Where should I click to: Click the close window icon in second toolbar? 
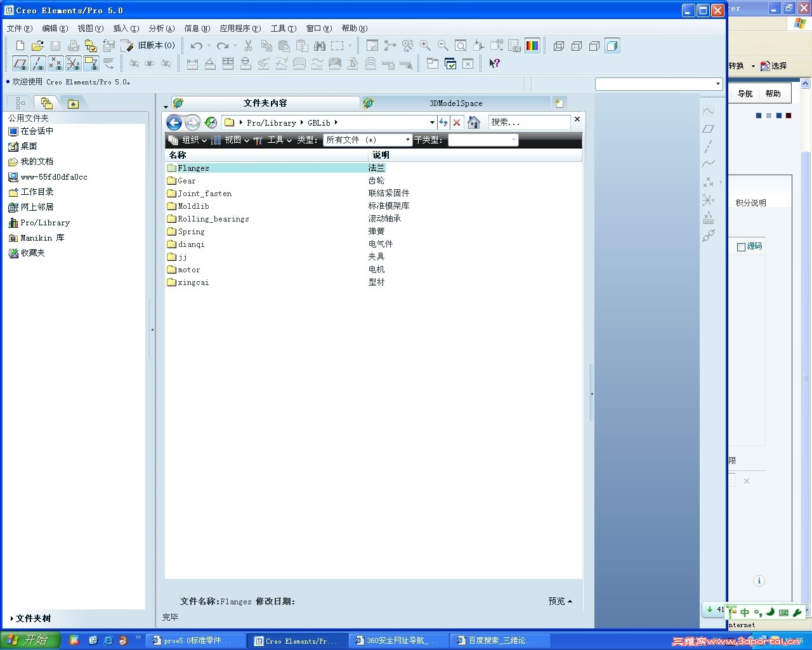[468, 63]
